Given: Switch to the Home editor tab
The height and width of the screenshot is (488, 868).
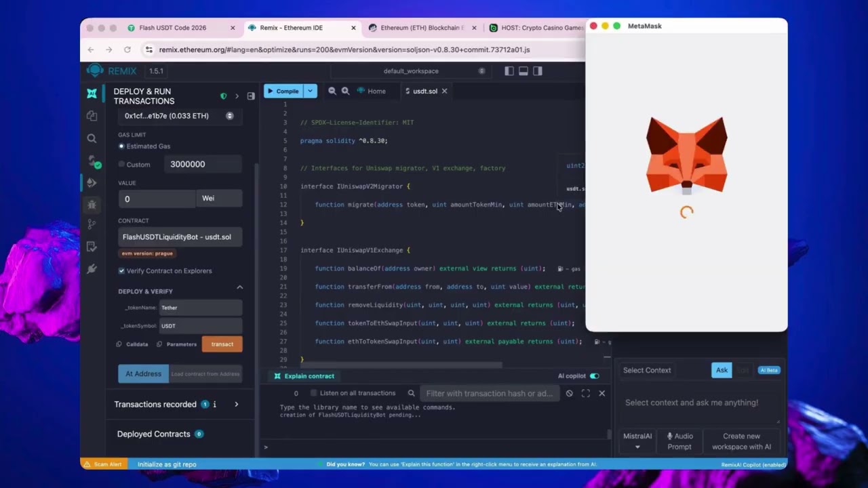Looking at the screenshot, I should pos(372,91).
